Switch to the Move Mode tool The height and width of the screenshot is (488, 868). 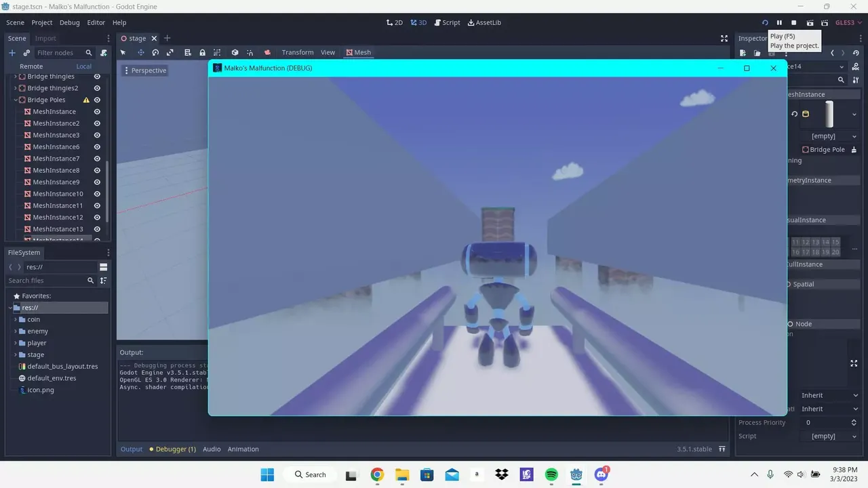(x=141, y=52)
